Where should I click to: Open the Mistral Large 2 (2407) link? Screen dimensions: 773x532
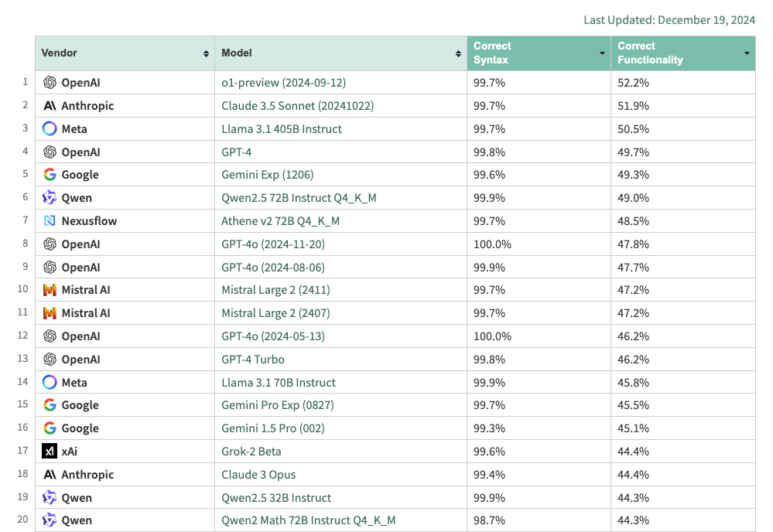[275, 313]
